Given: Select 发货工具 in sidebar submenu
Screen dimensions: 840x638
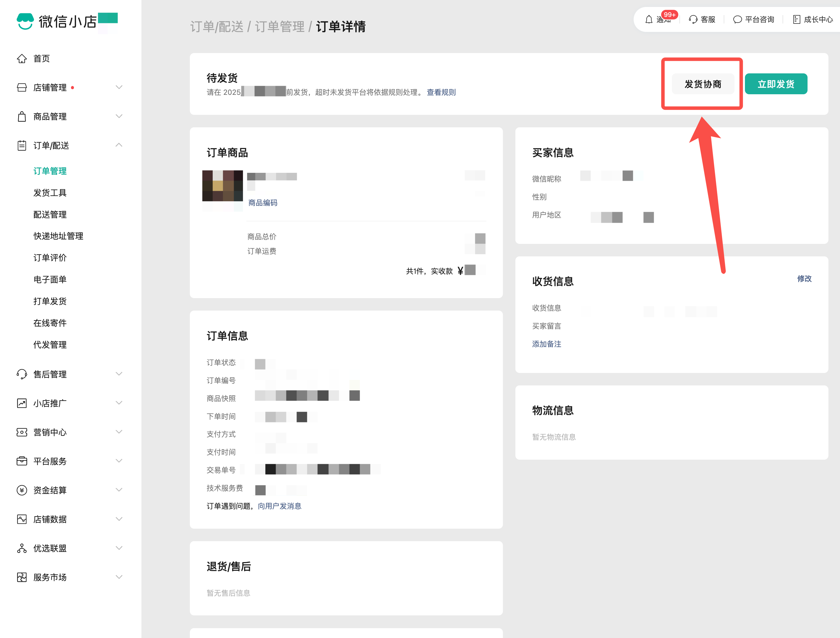Looking at the screenshot, I should pyautogui.click(x=50, y=193).
